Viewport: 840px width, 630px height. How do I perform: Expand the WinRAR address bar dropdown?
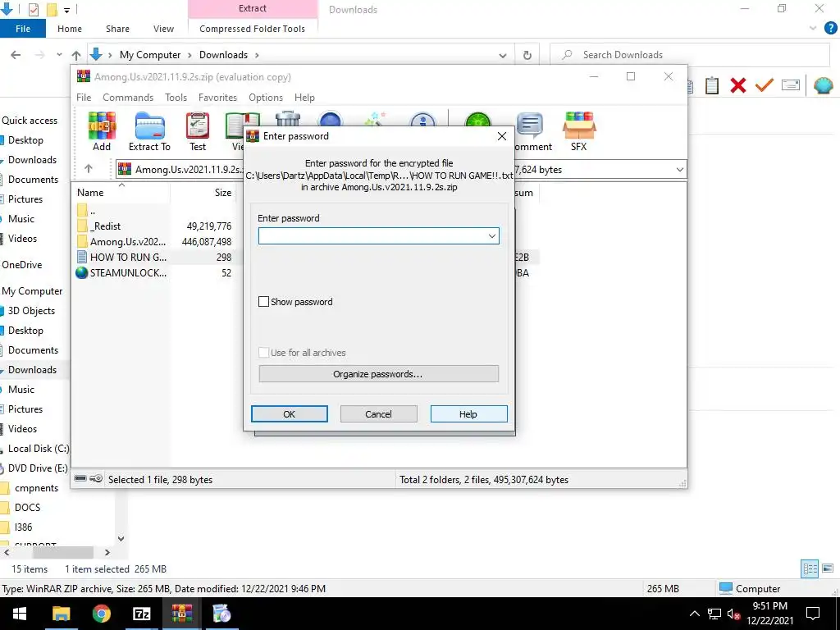click(679, 169)
